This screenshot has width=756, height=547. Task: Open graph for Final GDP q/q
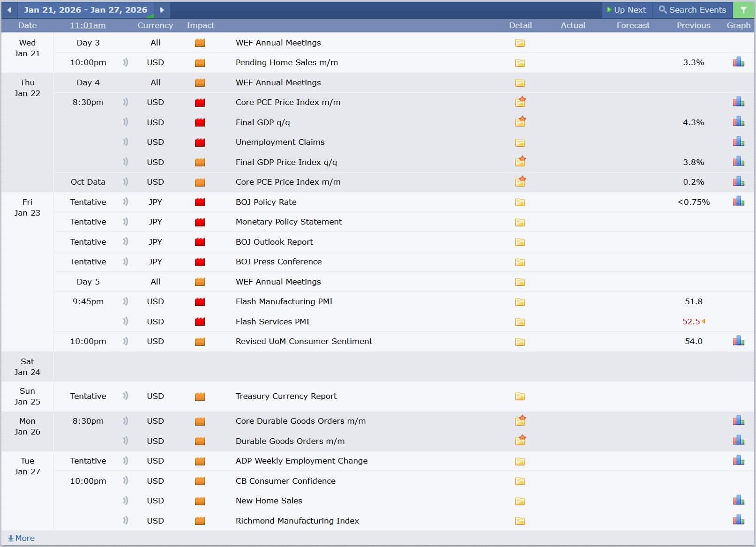[x=738, y=122]
